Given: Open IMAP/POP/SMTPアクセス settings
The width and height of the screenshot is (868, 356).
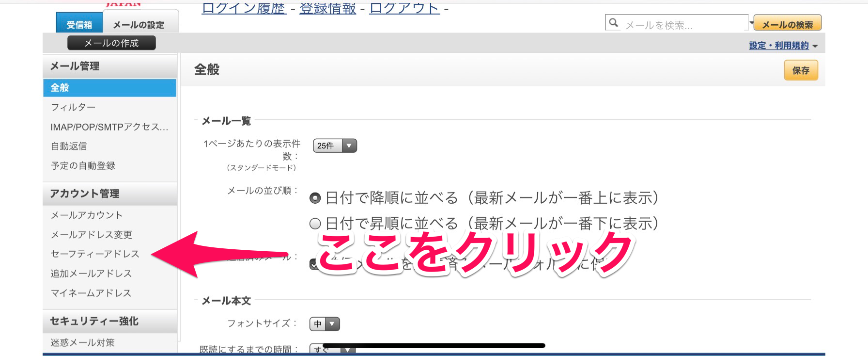Looking at the screenshot, I should tap(109, 127).
